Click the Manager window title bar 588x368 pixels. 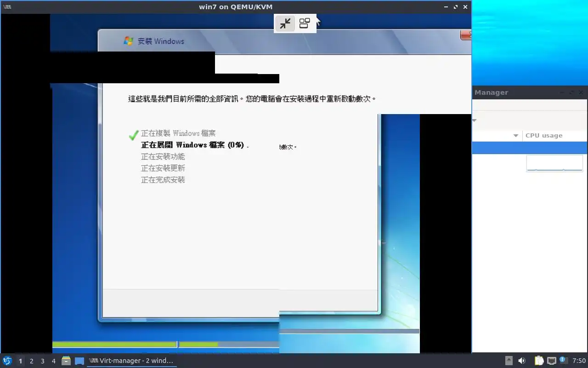point(530,92)
